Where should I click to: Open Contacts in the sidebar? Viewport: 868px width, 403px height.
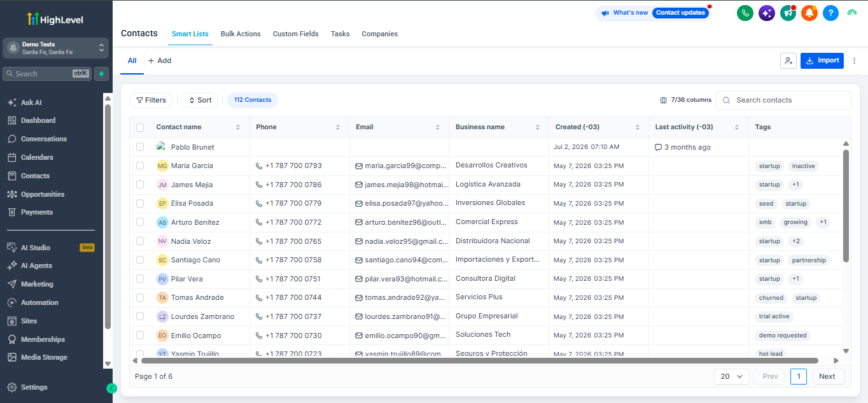point(29,176)
